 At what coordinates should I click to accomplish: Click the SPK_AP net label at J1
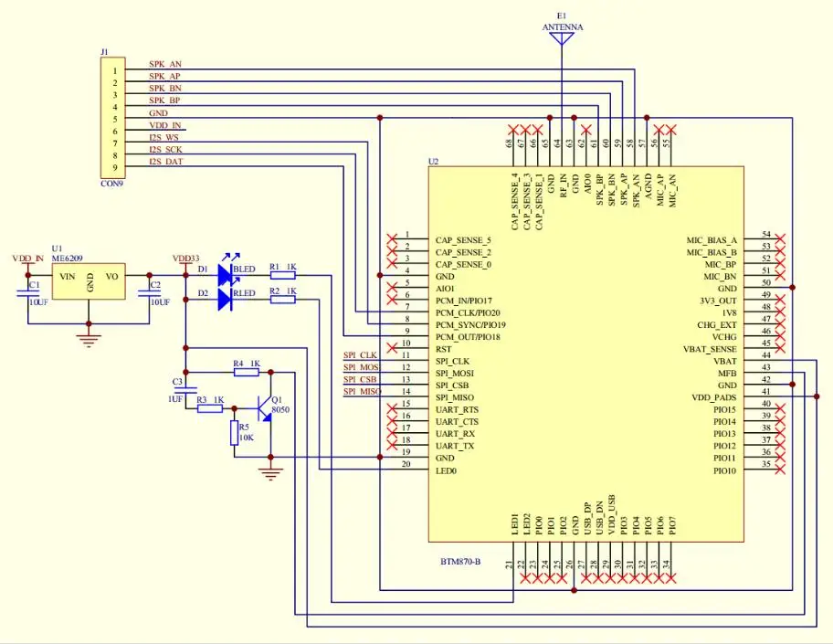point(164,76)
